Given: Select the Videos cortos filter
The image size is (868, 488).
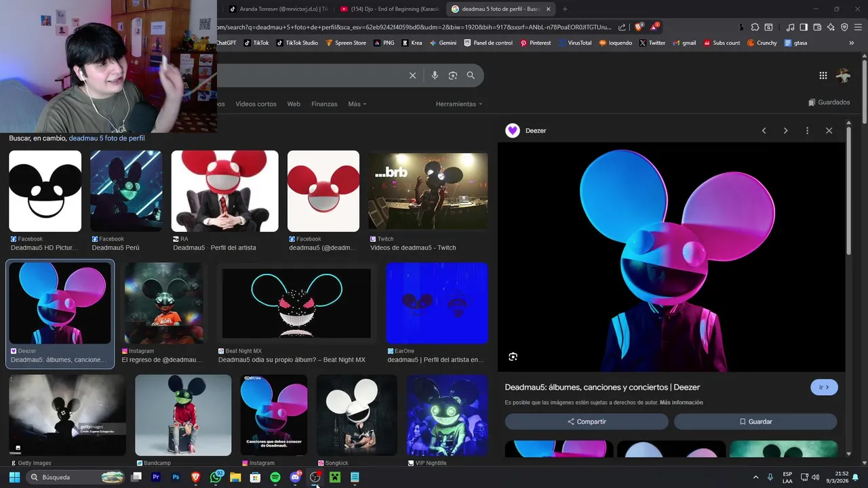Looking at the screenshot, I should (x=256, y=104).
